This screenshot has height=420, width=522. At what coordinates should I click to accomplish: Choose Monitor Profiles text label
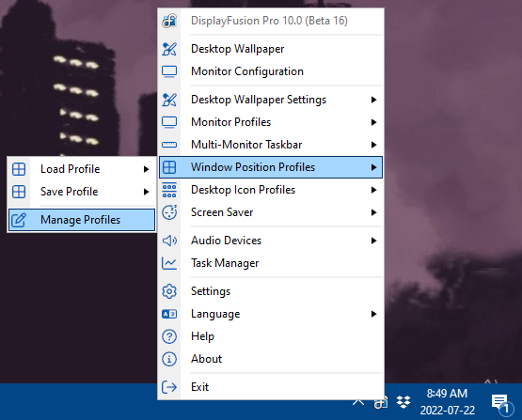tap(230, 122)
